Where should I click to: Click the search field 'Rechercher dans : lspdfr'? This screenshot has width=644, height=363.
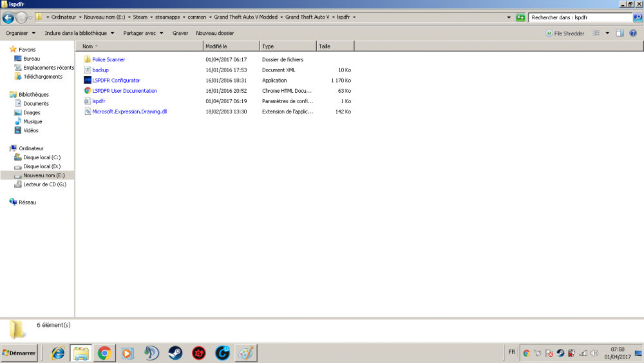(580, 17)
